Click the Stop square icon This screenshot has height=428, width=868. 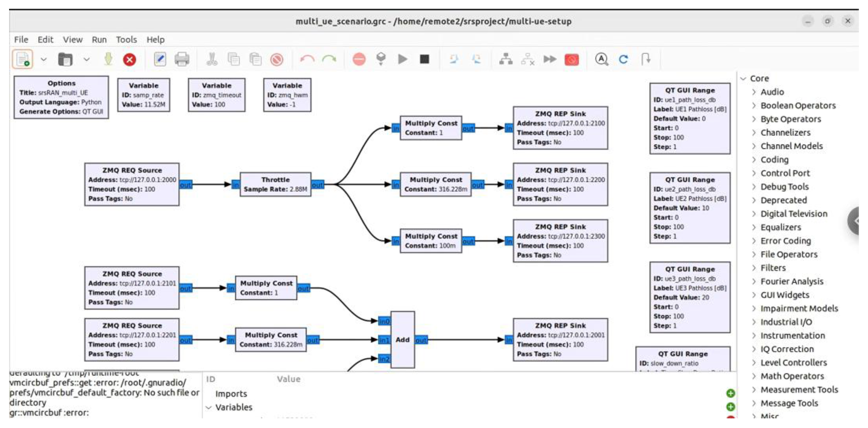424,59
